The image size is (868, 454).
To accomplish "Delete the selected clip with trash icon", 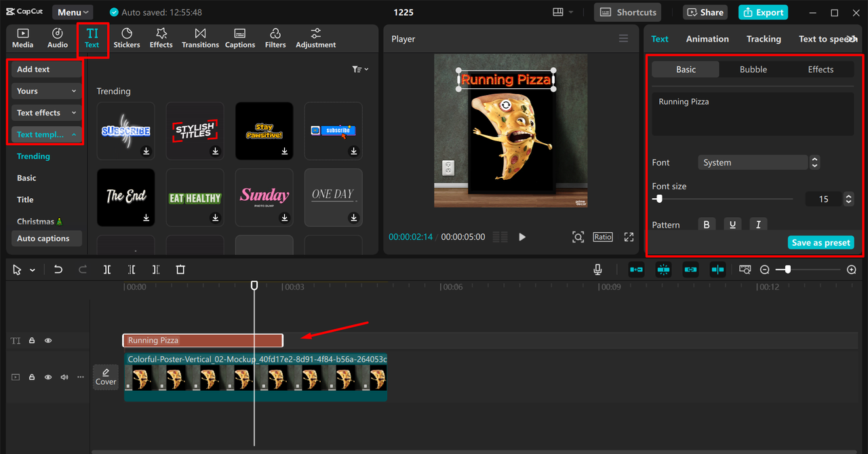I will 180,269.
